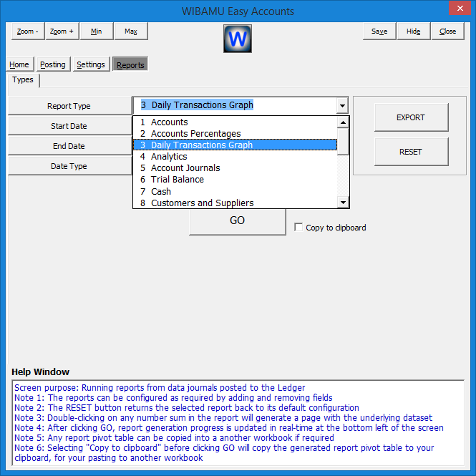Click the Hide button
This screenshot has width=476, height=476.
(x=414, y=31)
